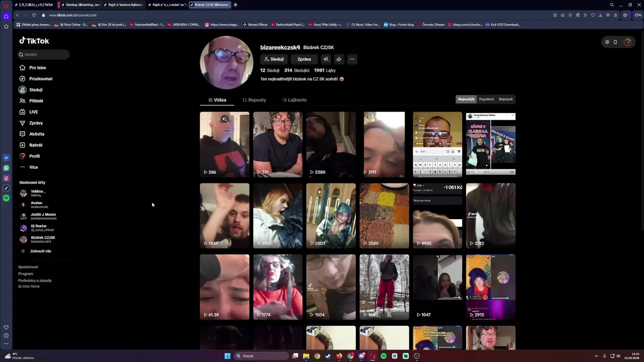Open the video with 9985 views
Image resolution: width=644 pixels, height=362 pixels.
coord(438,216)
